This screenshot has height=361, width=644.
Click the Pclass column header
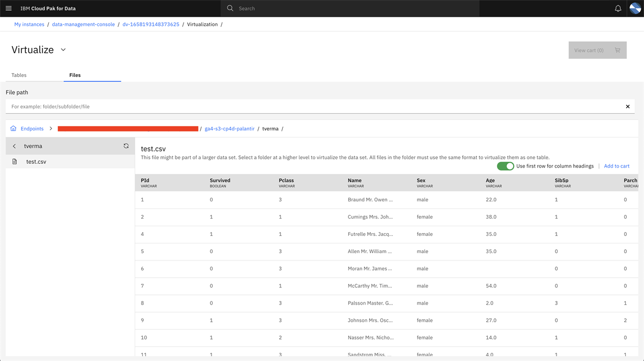[x=287, y=180]
